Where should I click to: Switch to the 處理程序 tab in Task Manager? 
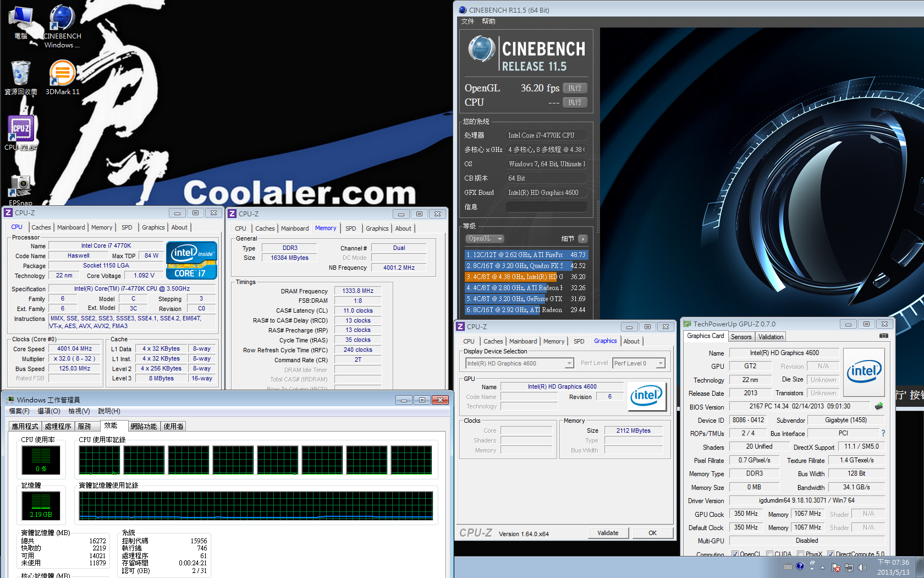pos(58,427)
